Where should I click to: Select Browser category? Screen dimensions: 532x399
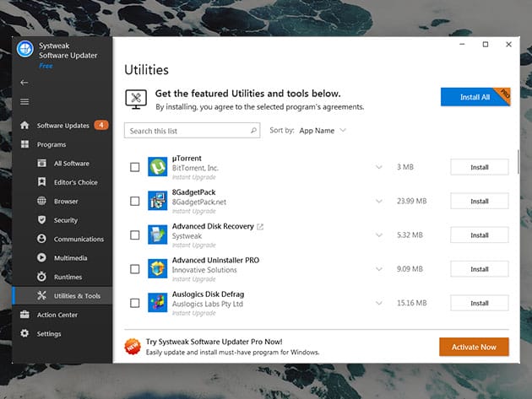[62, 201]
